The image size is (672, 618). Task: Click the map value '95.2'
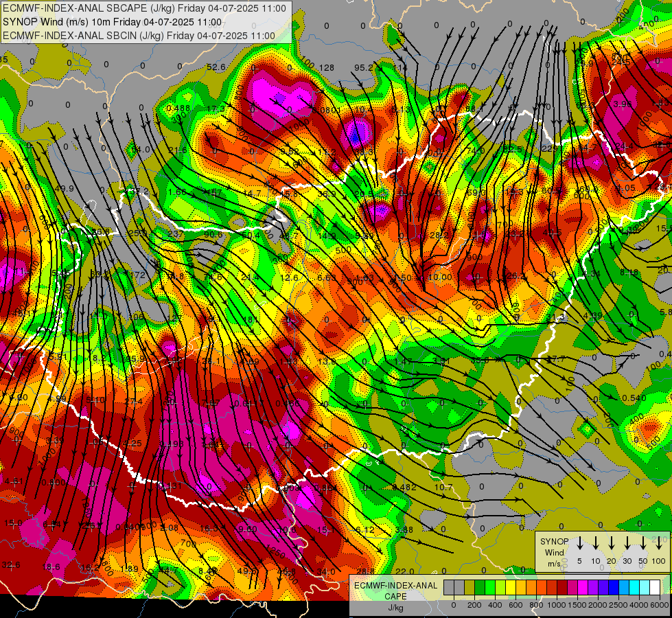click(x=363, y=67)
